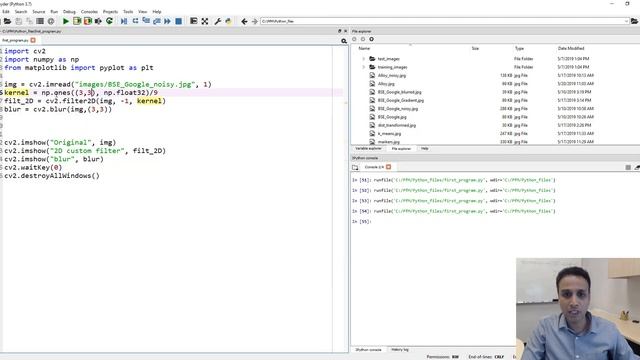Switch to the Variable explorer tab
Image resolution: width=640 pixels, height=360 pixels.
(x=368, y=149)
